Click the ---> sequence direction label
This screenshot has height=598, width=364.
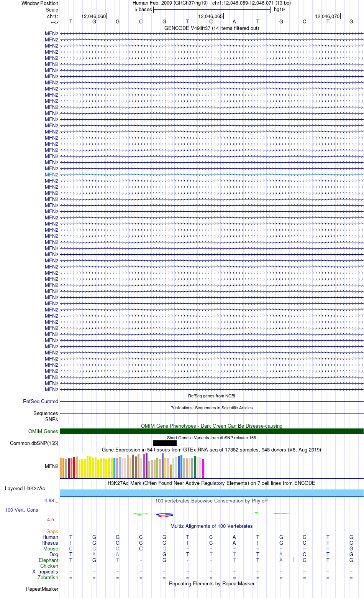[54, 22]
